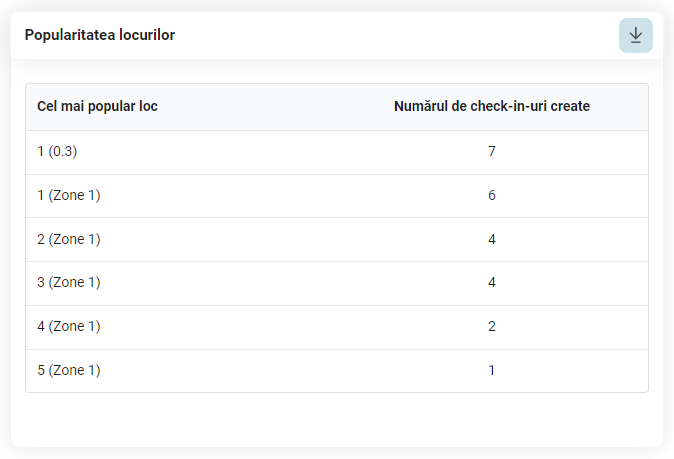Click check-in count 7 cell
The height and width of the screenshot is (459, 674).
tap(492, 151)
